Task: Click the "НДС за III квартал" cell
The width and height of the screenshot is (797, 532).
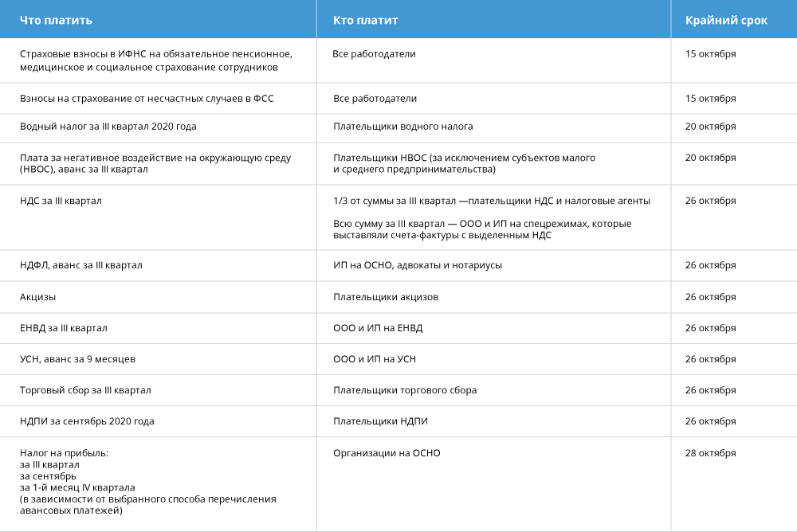Action: [x=61, y=201]
